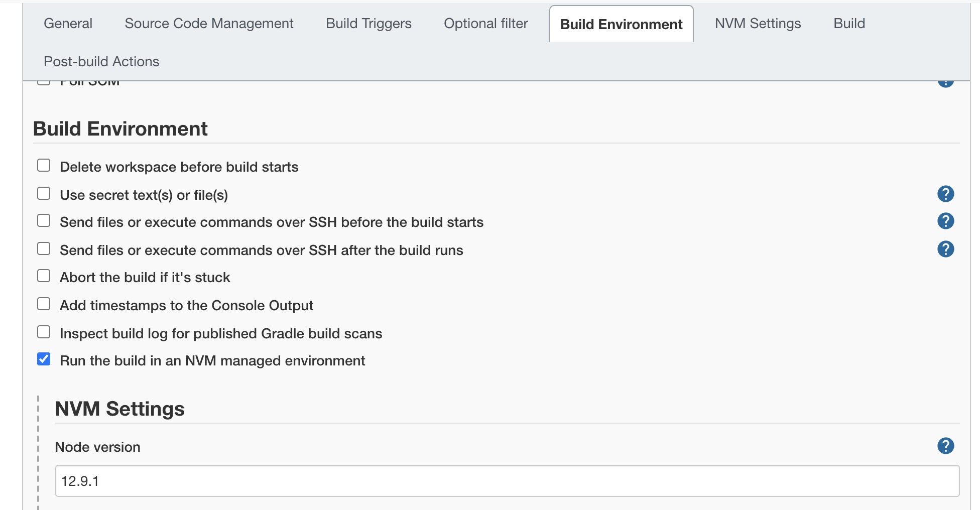Check Use secret text(s) or file(s)
This screenshot has width=980, height=510.
44,194
